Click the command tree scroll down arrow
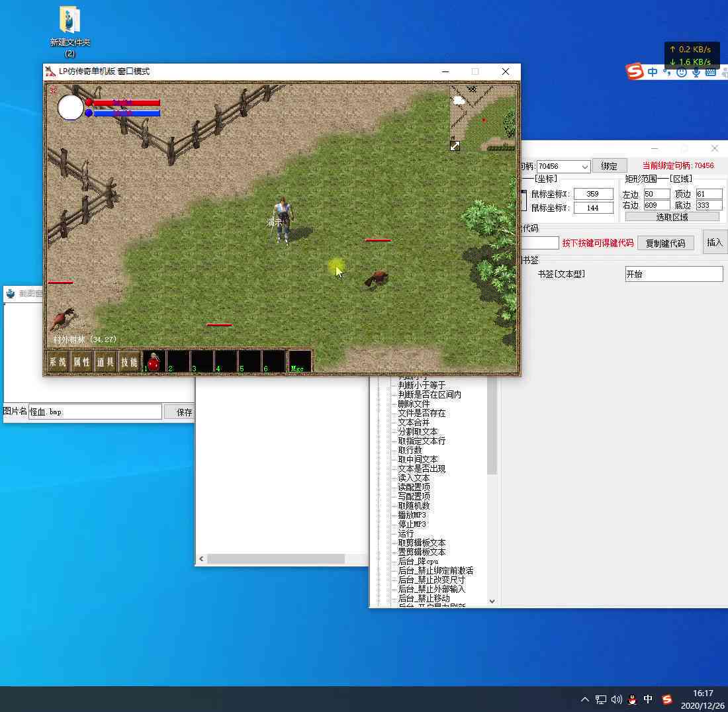This screenshot has width=728, height=712. pyautogui.click(x=492, y=601)
